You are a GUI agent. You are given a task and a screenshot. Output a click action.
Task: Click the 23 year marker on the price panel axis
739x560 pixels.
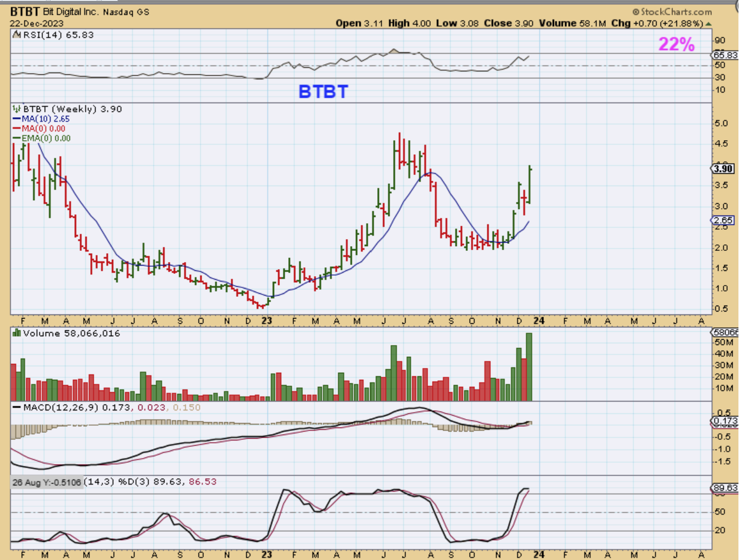pos(267,321)
